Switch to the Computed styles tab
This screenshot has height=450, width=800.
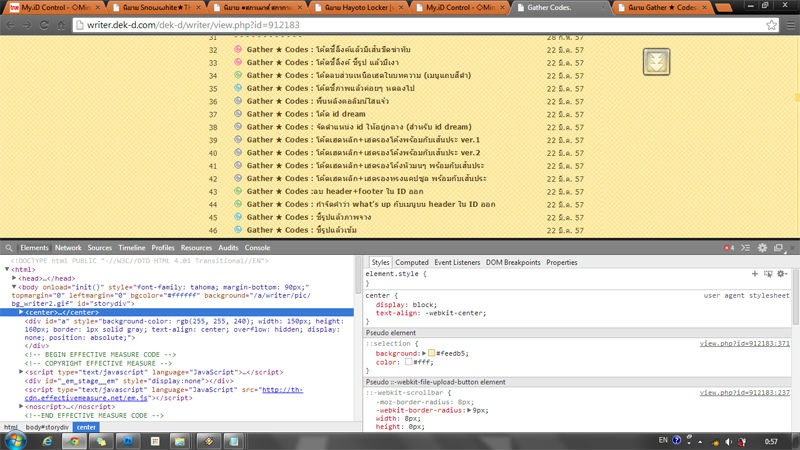click(412, 262)
